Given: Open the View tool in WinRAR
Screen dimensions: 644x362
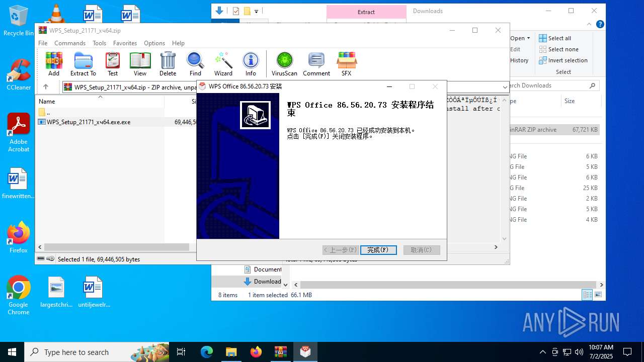Looking at the screenshot, I should tap(140, 64).
